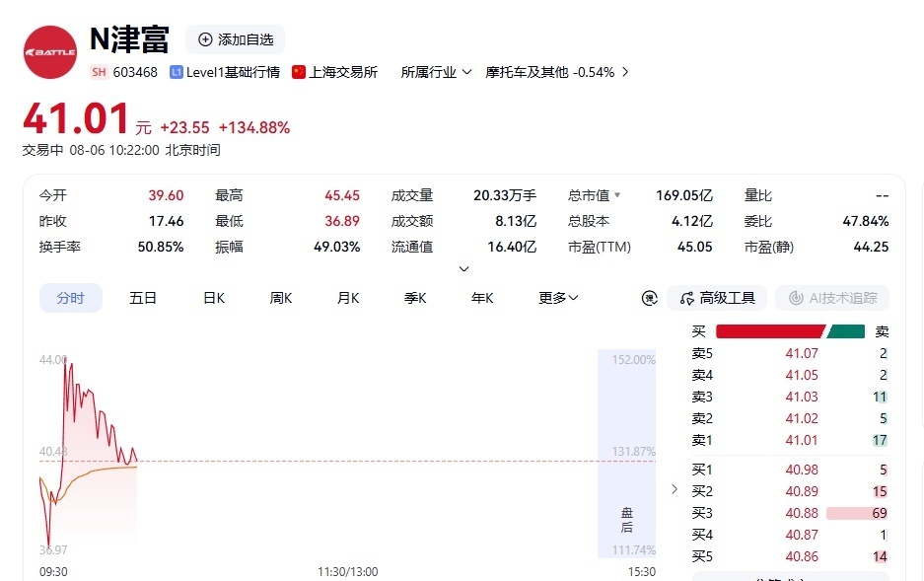Open the 更多 chart period dropdown
Image resolution: width=924 pixels, height=581 pixels.
(x=558, y=298)
